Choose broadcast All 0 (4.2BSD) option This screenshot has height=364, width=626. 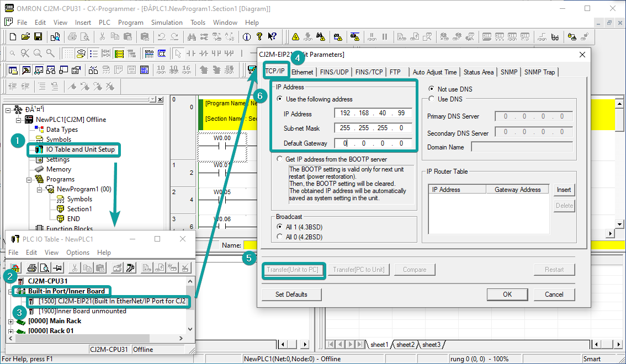click(x=280, y=237)
